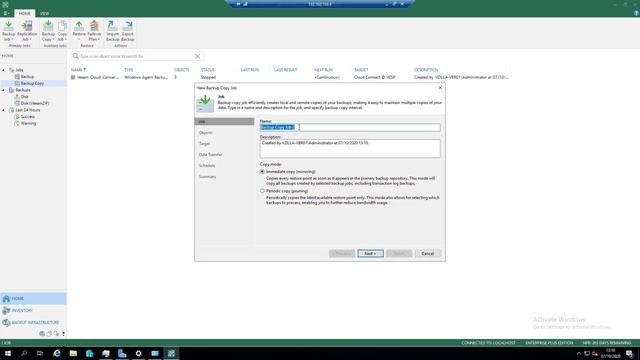Click the Copy Job ribbon icon
Screen dimensions: 640x360
(x=62, y=31)
